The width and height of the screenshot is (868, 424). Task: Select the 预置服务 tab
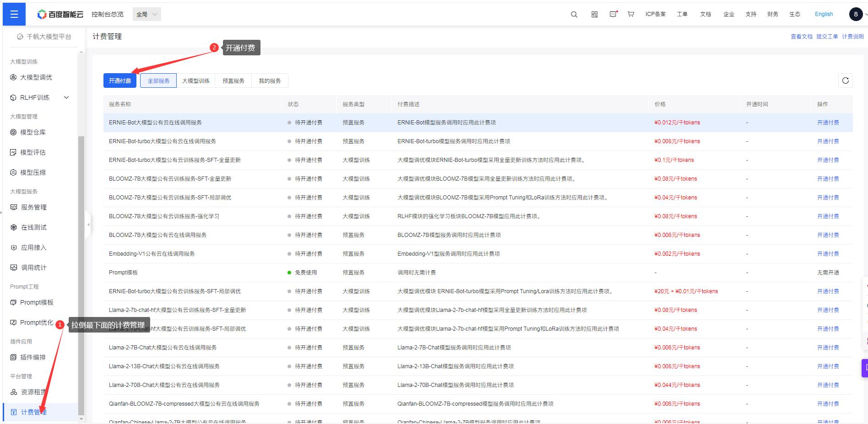coord(233,81)
